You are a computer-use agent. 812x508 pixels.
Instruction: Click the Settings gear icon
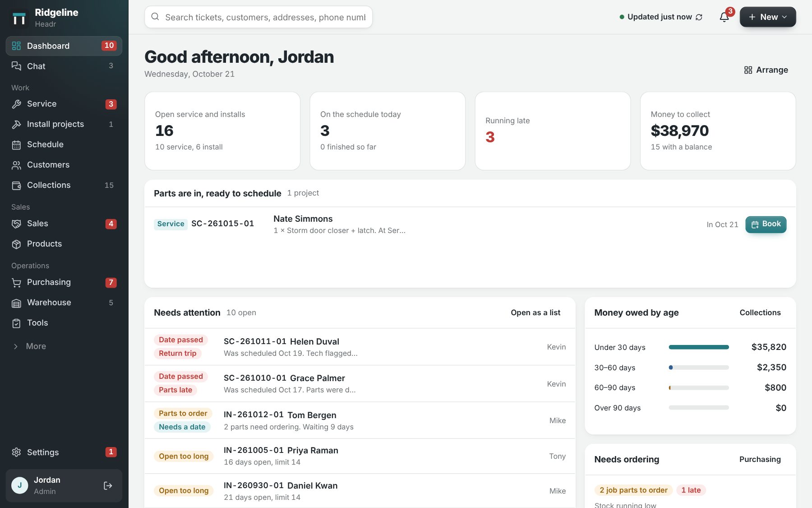(16, 452)
